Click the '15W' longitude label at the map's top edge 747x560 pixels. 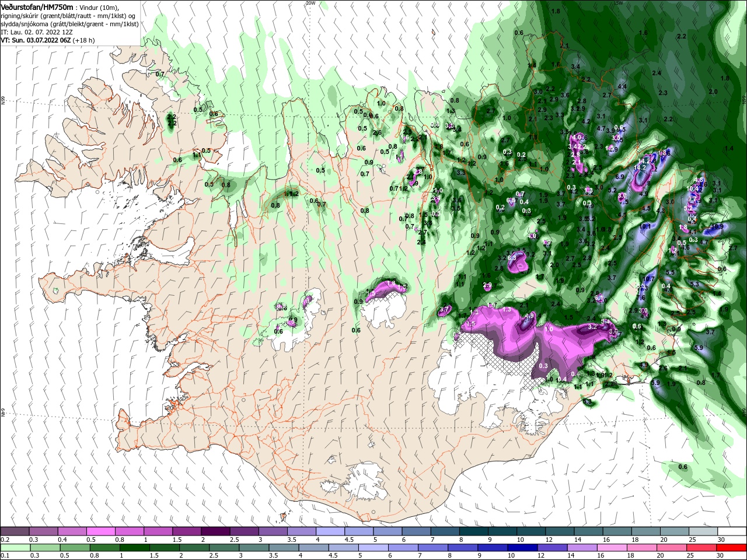click(x=619, y=3)
